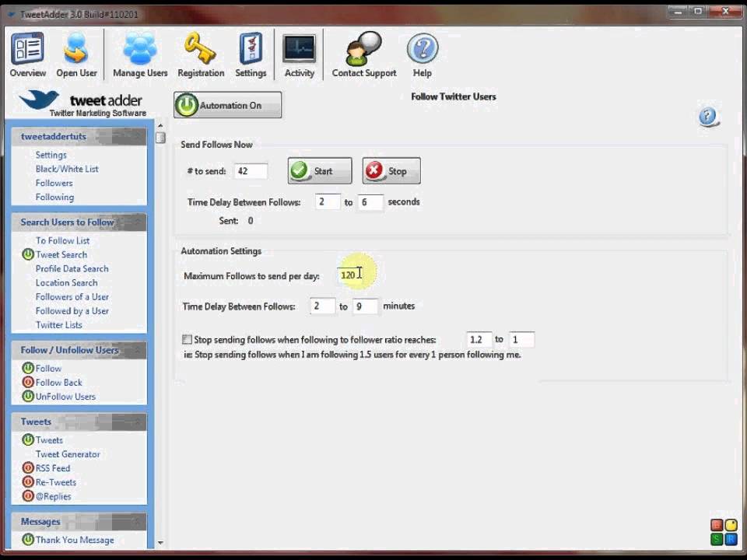
Task: Toggle UnFollow Users automation power icon
Action: [28, 396]
